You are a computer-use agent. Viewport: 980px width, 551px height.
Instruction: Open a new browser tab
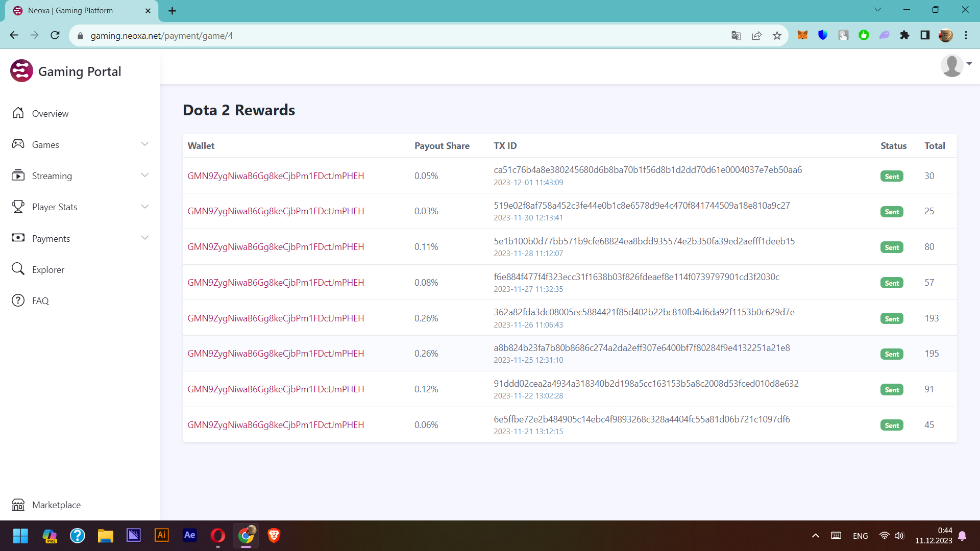click(x=173, y=11)
